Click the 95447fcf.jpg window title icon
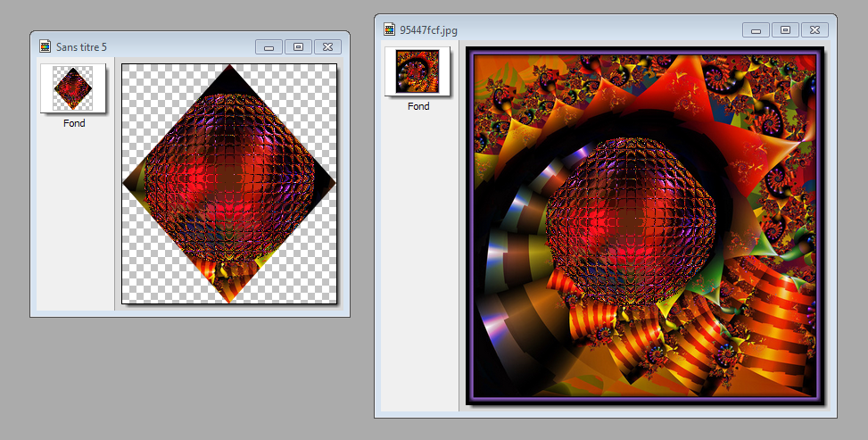Screen dimensions: 868x440 [x=389, y=29]
